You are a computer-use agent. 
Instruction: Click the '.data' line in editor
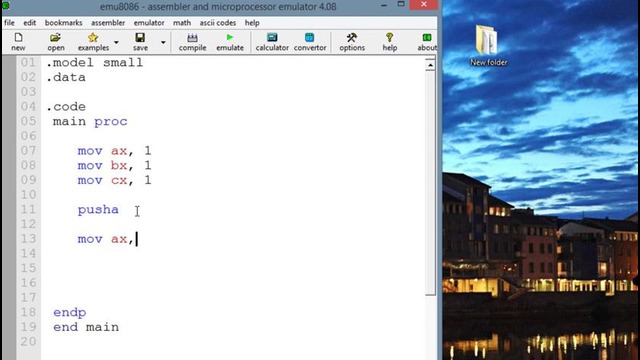coord(66,77)
